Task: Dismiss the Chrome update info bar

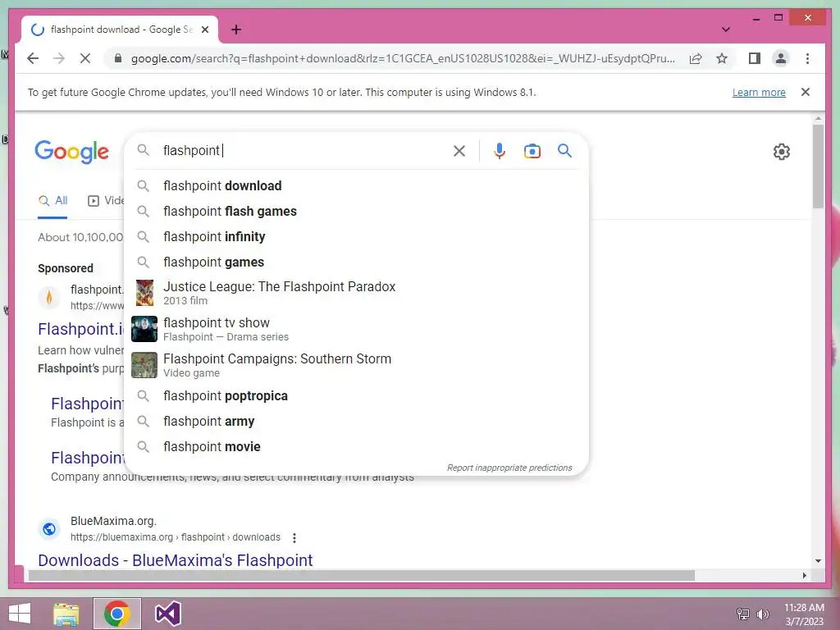Action: point(806,92)
